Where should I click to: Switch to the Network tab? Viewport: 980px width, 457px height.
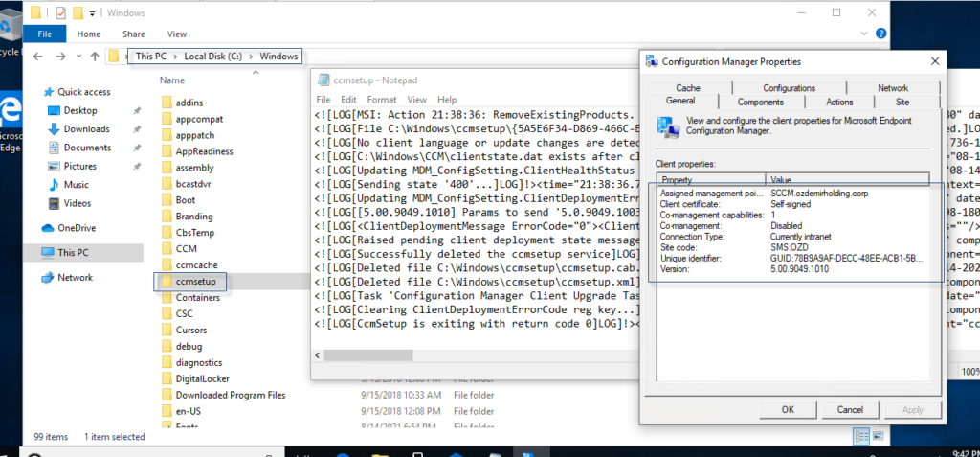click(893, 88)
